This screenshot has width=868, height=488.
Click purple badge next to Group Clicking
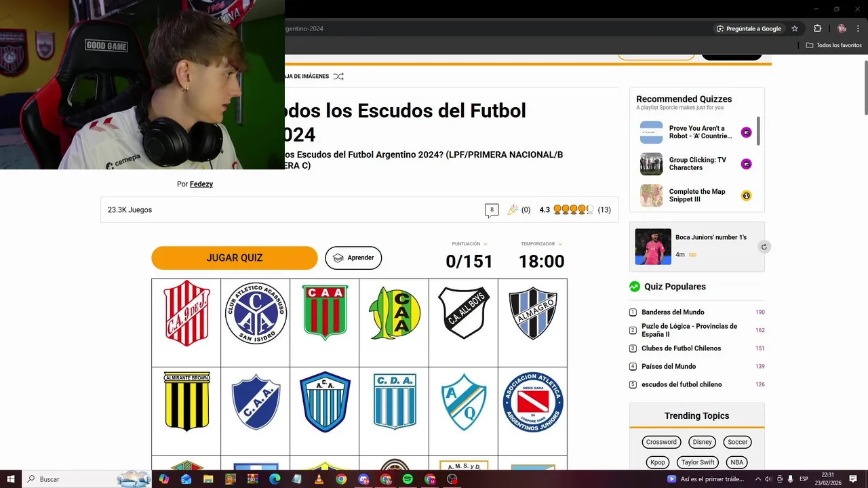pyautogui.click(x=746, y=164)
